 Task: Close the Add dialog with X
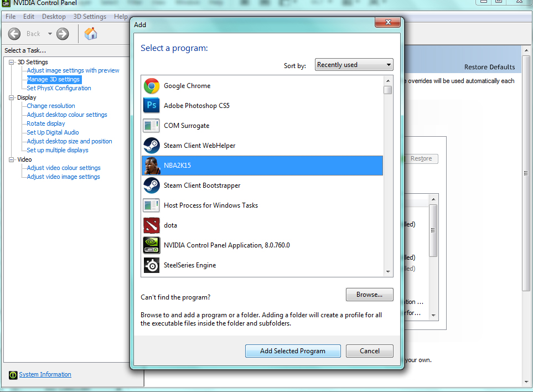click(388, 23)
